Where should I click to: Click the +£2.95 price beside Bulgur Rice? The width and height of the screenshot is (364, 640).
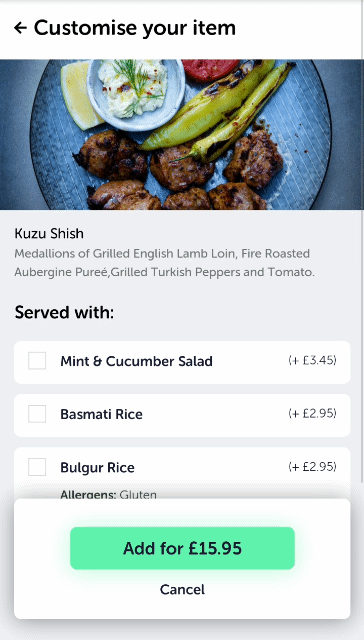[312, 467]
